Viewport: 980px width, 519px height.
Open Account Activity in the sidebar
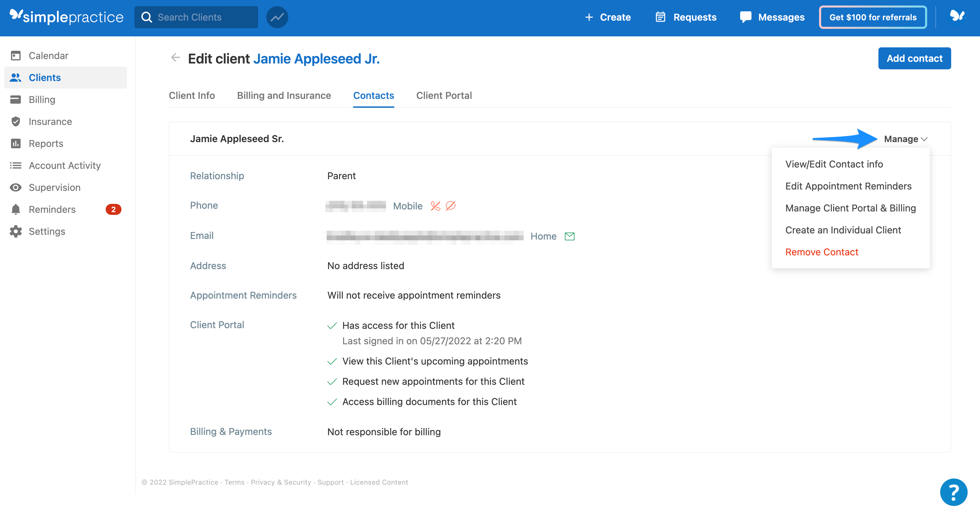[x=66, y=165]
